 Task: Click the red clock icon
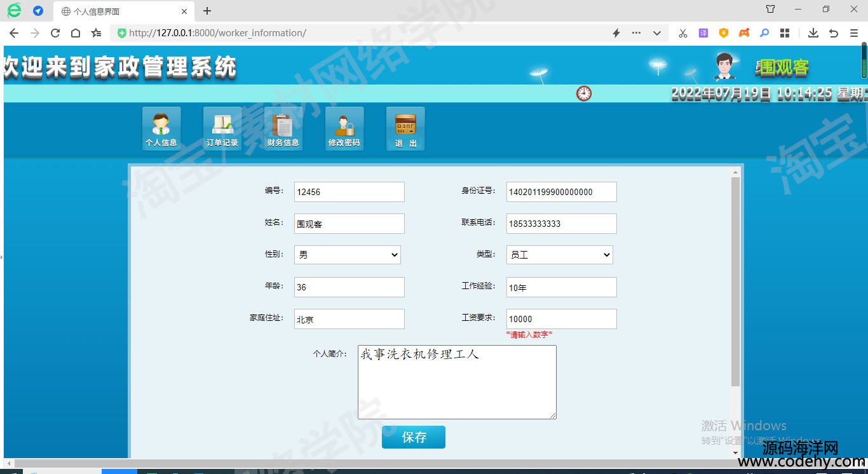click(584, 93)
